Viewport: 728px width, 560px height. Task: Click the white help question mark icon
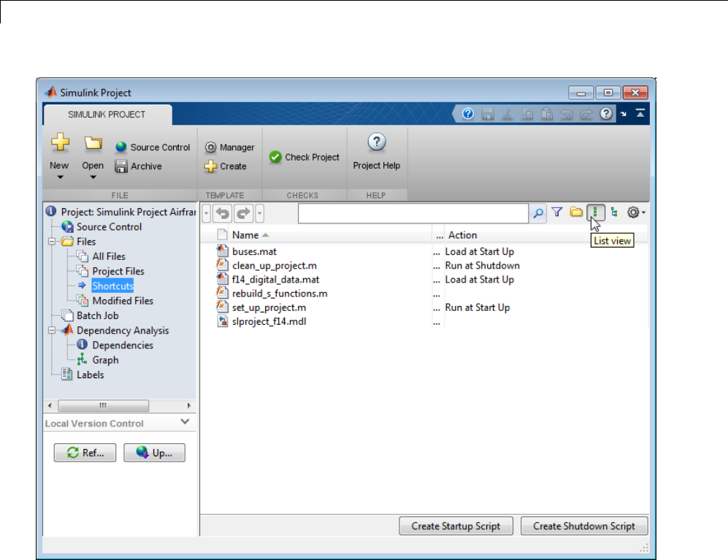(606, 113)
